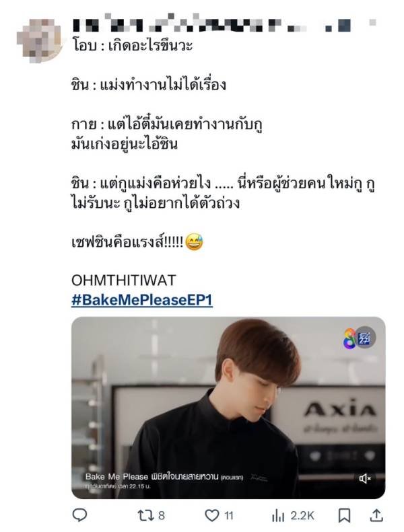This screenshot has width=404, height=532.
Task: Play the Bake Me Please video
Action: pyautogui.click(x=228, y=408)
